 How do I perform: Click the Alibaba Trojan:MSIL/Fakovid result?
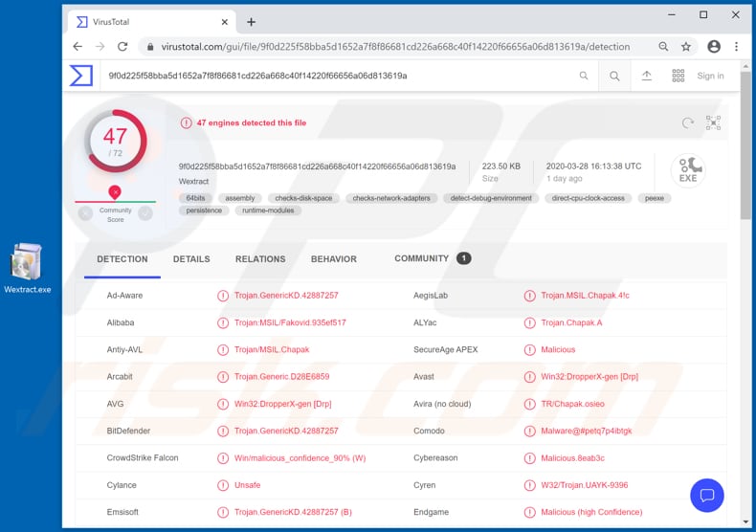click(x=290, y=322)
